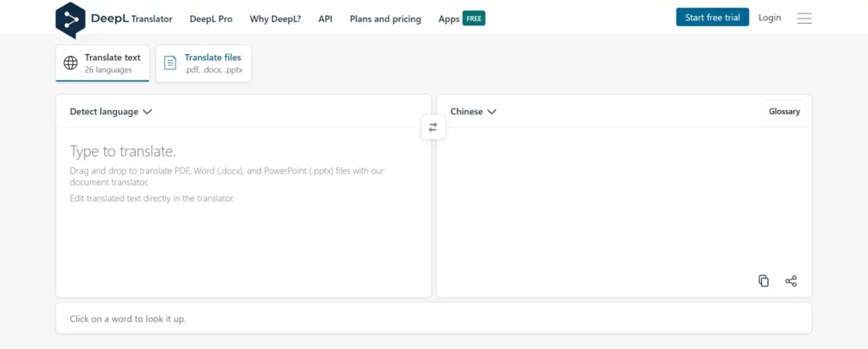The image size is (868, 349).
Task: Open the Chinese target language dropdown
Action: click(x=473, y=111)
